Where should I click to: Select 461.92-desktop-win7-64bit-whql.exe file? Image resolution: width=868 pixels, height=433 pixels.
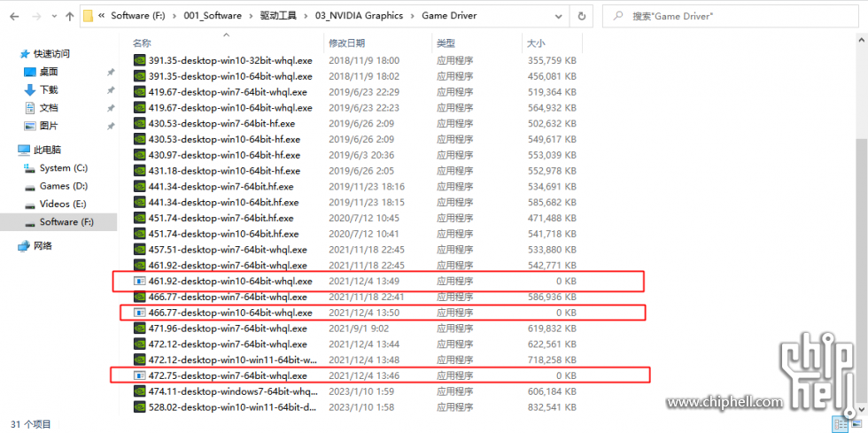[x=228, y=266]
